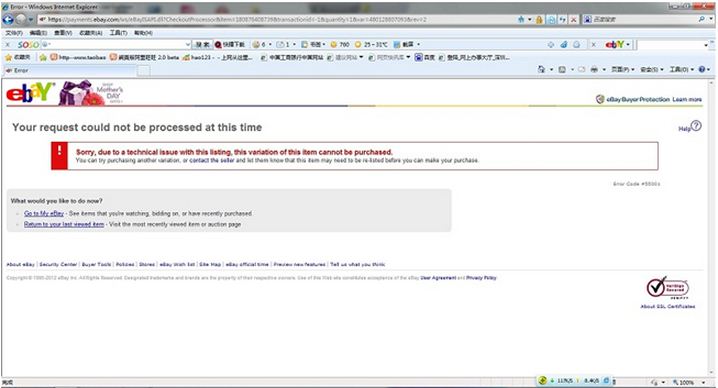
Task: Open the User Agreement footer link
Action: [x=438, y=278]
